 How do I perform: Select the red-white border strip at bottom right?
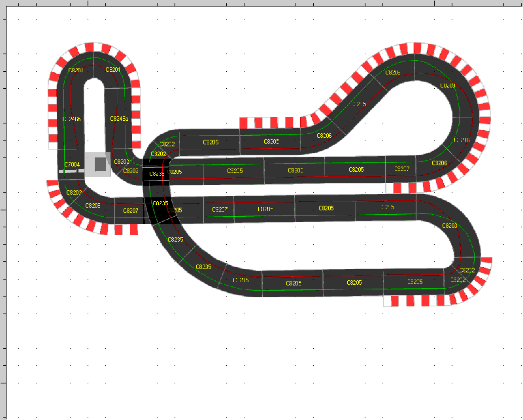tap(418, 300)
